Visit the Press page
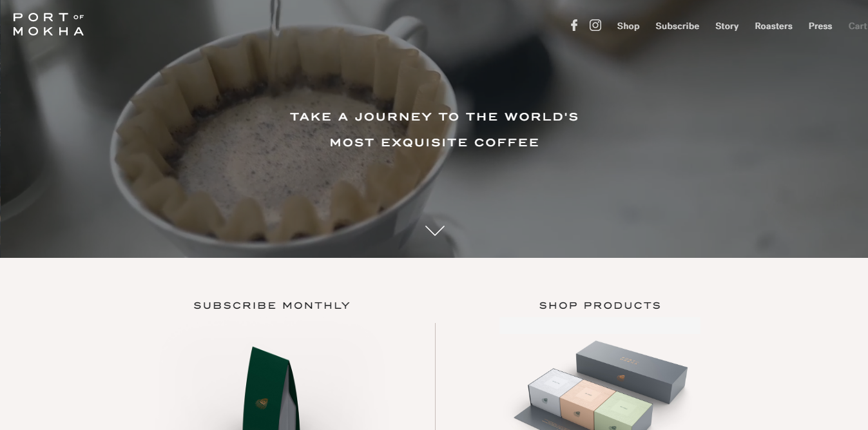868x430 pixels. pos(820,26)
